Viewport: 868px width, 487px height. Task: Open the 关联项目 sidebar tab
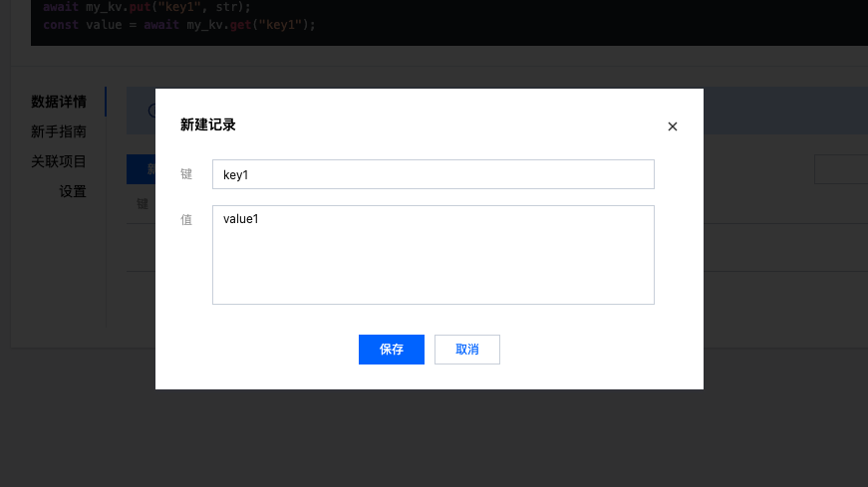coord(59,161)
